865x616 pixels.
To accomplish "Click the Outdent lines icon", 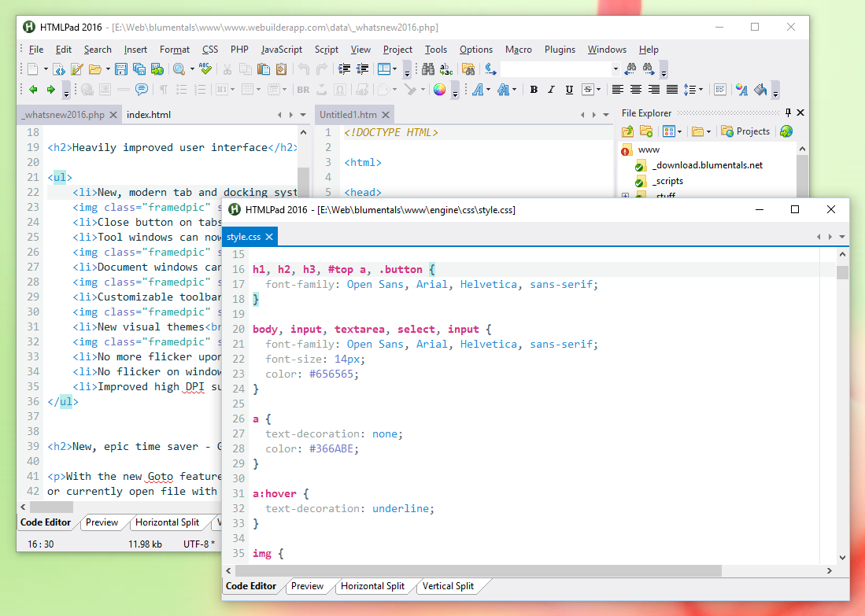I will tap(362, 69).
